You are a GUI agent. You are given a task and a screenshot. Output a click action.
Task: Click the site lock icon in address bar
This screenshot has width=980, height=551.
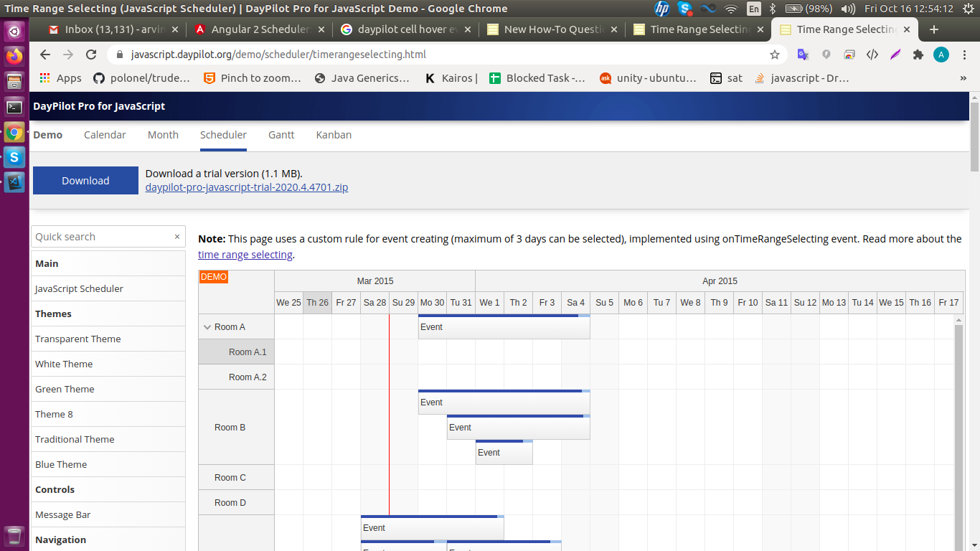click(120, 55)
